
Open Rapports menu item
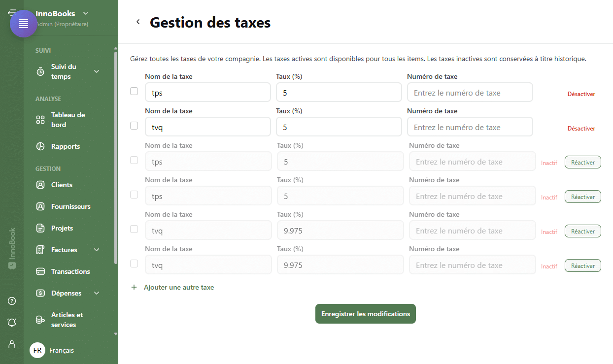[x=68, y=146]
